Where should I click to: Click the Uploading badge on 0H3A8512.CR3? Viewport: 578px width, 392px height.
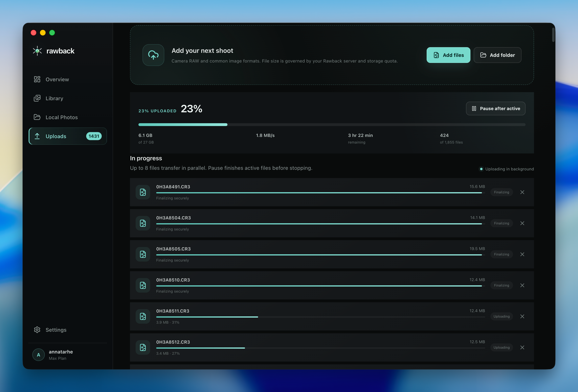coord(501,347)
